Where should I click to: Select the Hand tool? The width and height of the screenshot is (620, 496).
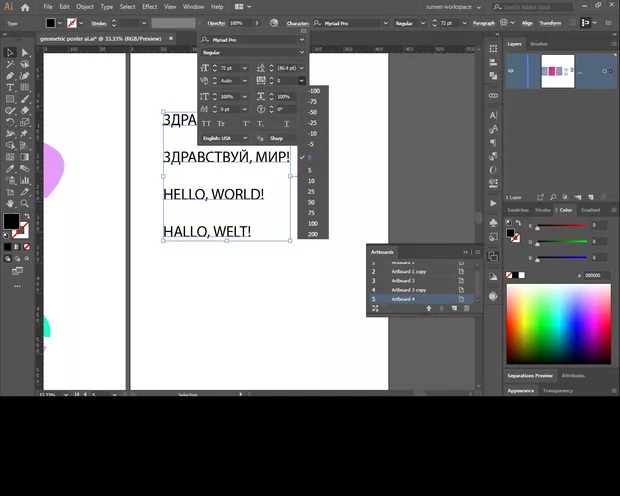pyautogui.click(x=10, y=203)
